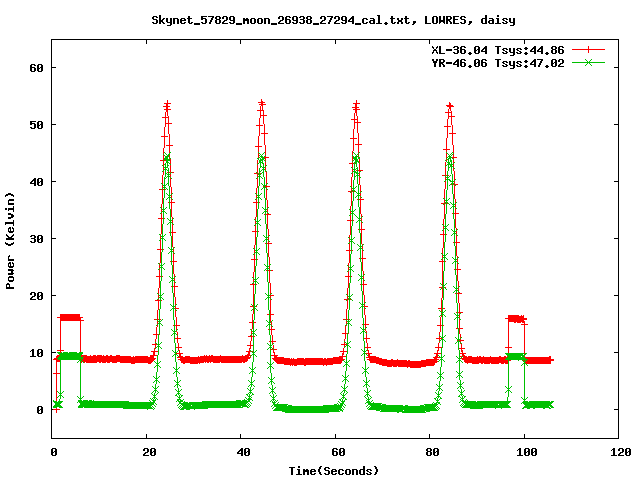The image size is (640, 480).
Task: Click the red legend line sample marker
Action: (x=588, y=50)
